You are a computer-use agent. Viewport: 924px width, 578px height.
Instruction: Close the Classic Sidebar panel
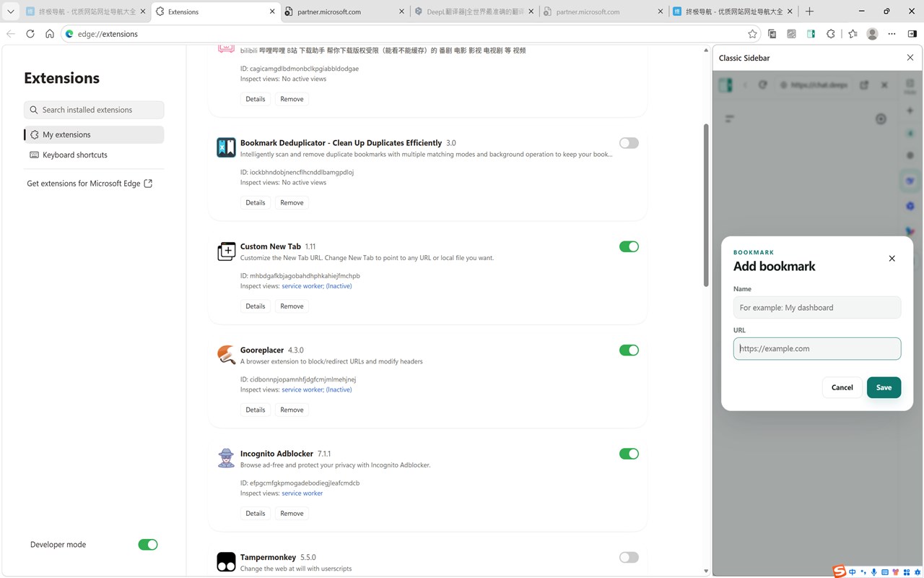point(910,58)
